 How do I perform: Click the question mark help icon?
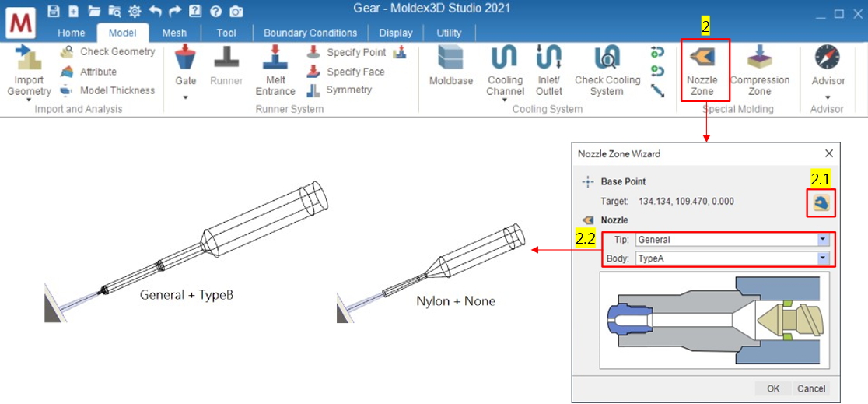click(216, 12)
